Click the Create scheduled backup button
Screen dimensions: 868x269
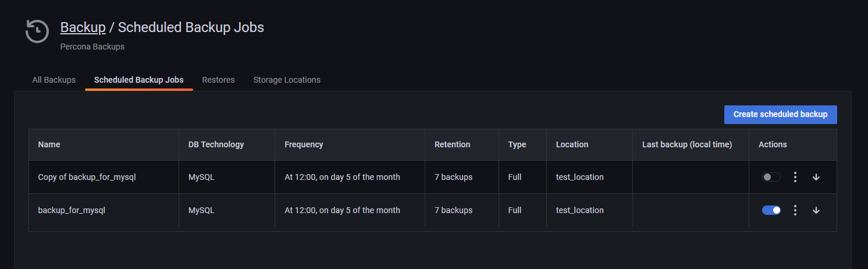(780, 115)
